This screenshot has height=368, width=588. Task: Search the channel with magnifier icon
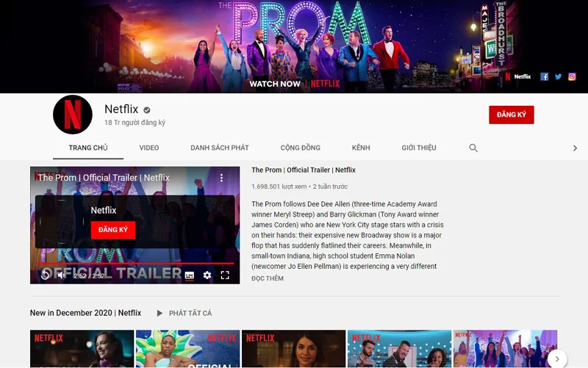click(x=473, y=148)
